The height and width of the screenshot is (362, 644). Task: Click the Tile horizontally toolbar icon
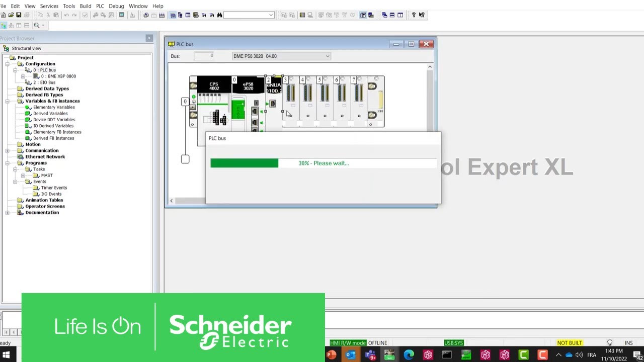point(392,15)
